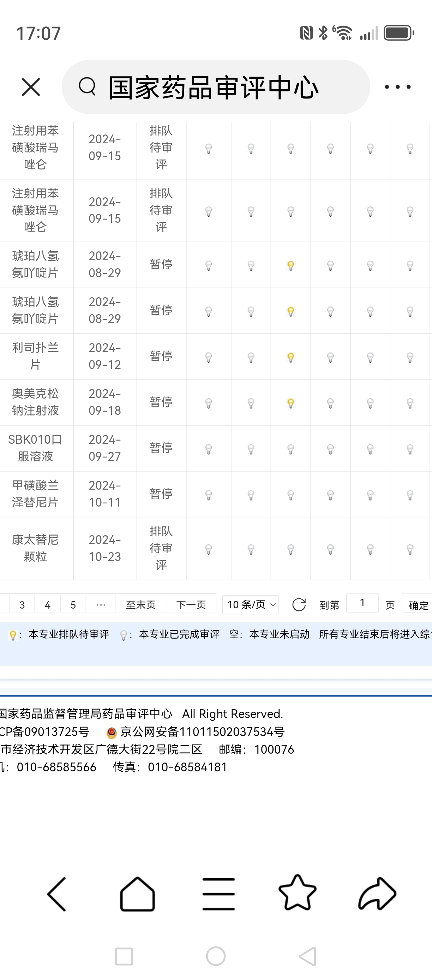Select the 康太替尼颗粒 drug name

[x=35, y=548]
